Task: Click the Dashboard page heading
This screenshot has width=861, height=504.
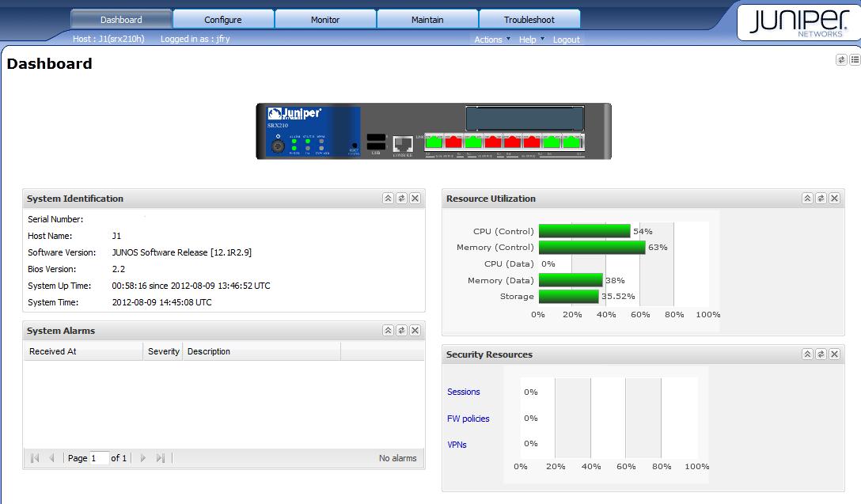Action: 49,63
